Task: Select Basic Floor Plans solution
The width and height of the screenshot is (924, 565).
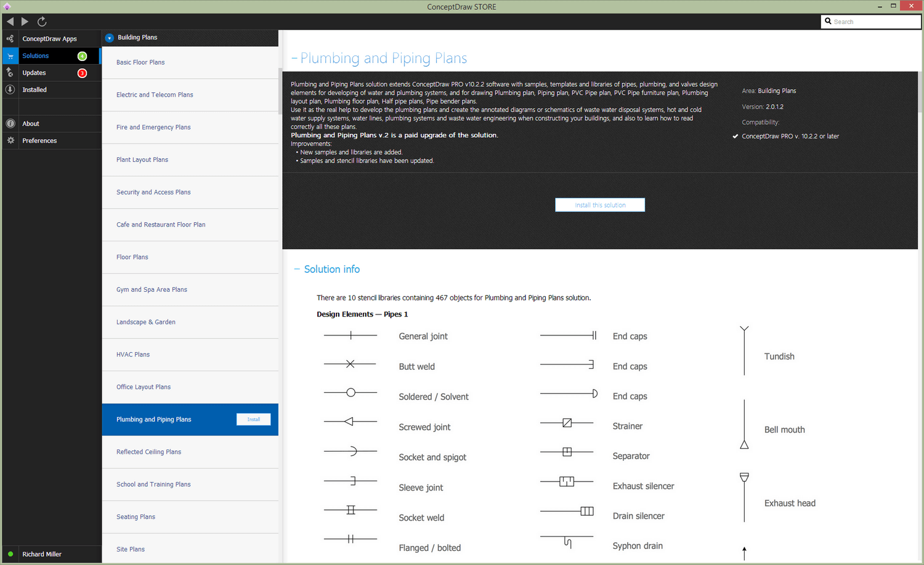Action: coord(190,62)
